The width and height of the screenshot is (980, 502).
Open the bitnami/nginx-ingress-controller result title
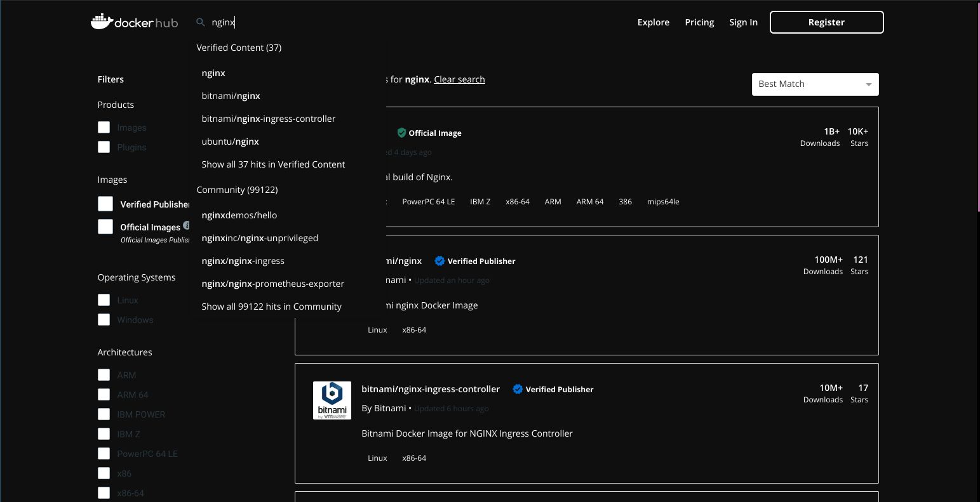[x=431, y=389]
